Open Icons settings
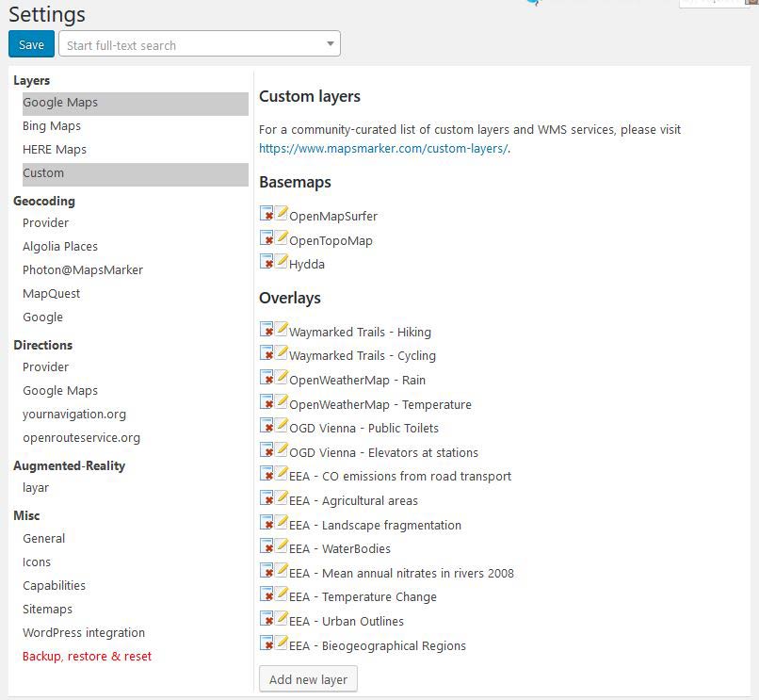 pyautogui.click(x=37, y=562)
